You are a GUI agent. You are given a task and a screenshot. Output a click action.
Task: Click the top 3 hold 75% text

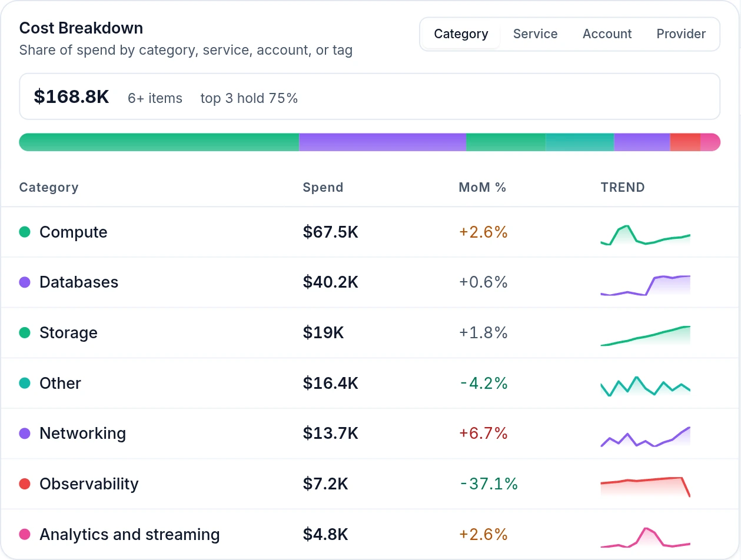pyautogui.click(x=249, y=98)
